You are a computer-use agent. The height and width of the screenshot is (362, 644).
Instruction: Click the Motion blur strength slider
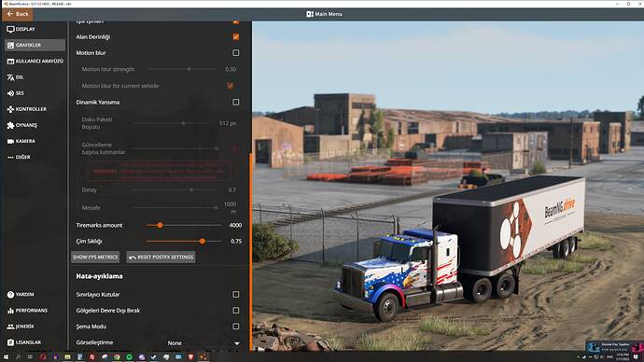click(x=182, y=69)
